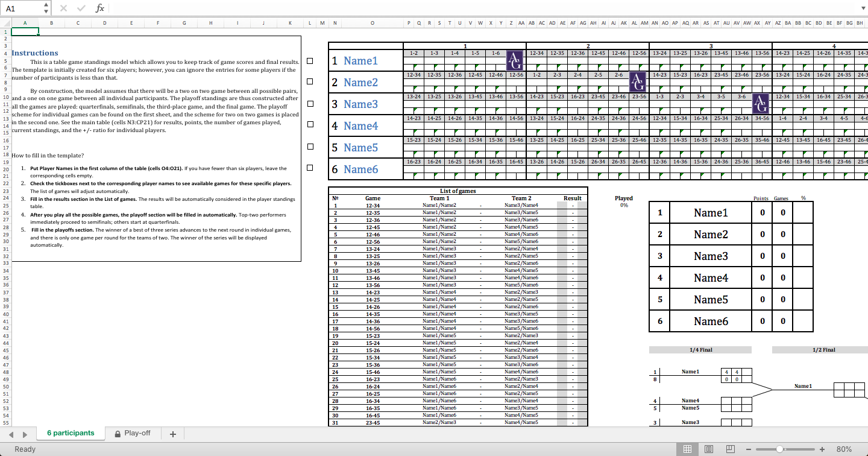Screen dimensions: 868x456
Task: Select game cell 12-34 in list row 1
Action: click(373, 205)
